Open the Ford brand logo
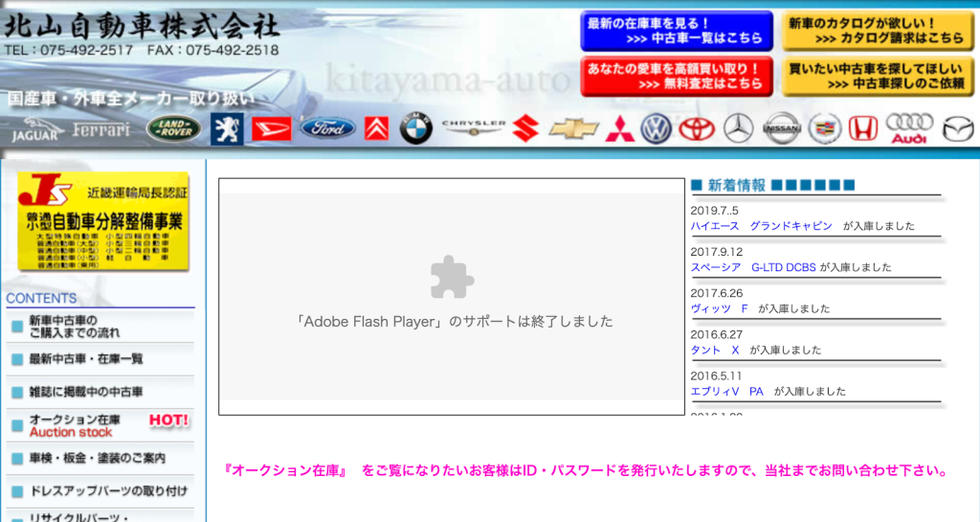Viewport: 980px width, 522px height. 327,128
